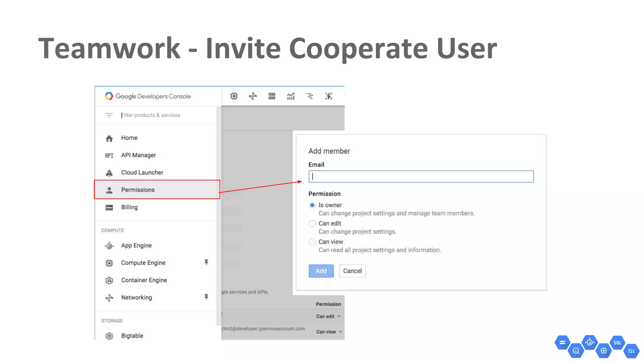This screenshot has height=362, width=644.
Task: Click the storage icon in top toolbar
Action: coord(272,96)
